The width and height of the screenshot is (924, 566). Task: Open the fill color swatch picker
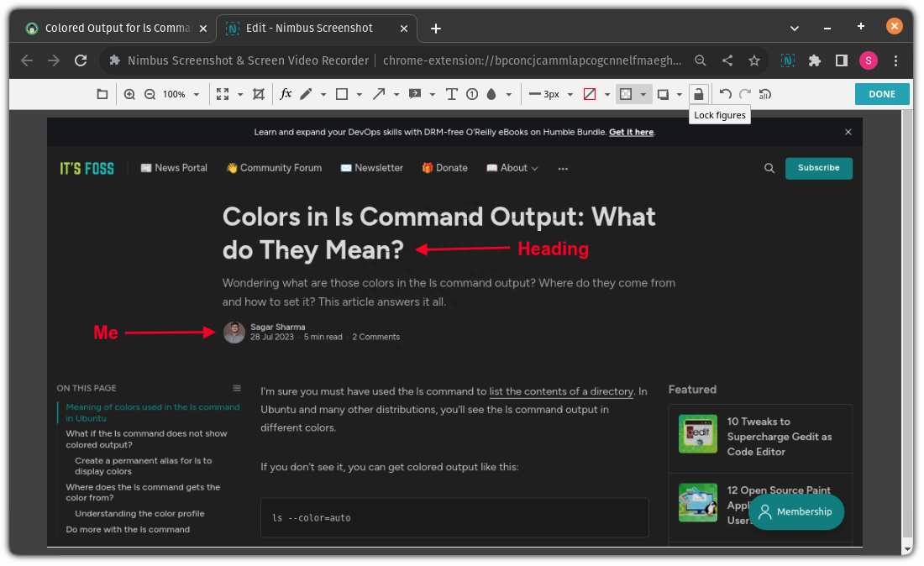click(x=590, y=94)
